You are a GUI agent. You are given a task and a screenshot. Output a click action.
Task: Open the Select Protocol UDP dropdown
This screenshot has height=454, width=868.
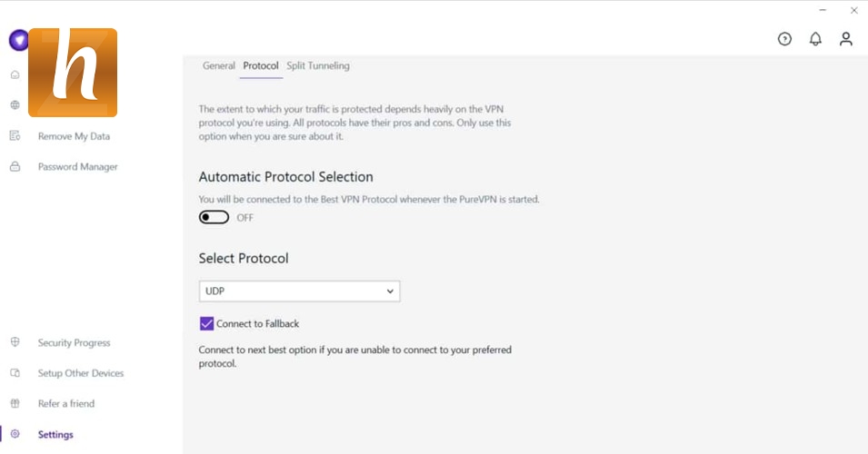pyautogui.click(x=299, y=291)
